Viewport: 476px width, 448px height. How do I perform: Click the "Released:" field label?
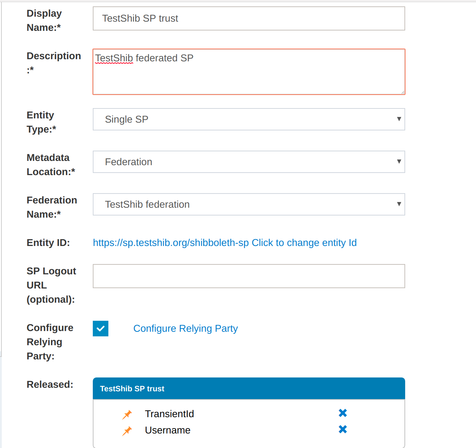coord(50,385)
